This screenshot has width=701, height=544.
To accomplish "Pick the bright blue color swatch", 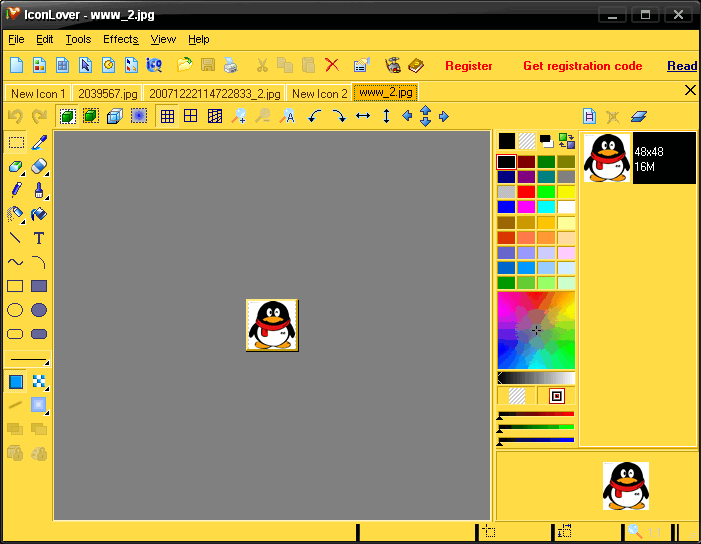I will 506,207.
